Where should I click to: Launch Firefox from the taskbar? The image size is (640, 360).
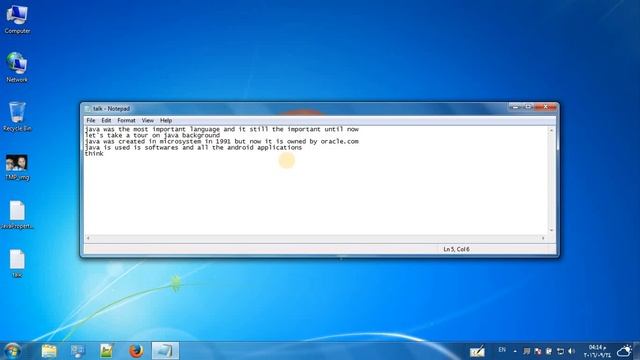click(x=136, y=351)
